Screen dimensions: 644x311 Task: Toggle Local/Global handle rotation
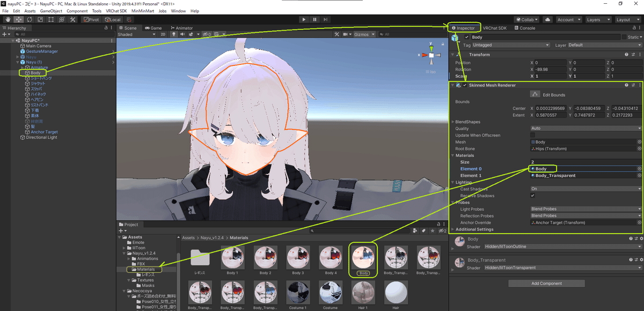(x=113, y=19)
